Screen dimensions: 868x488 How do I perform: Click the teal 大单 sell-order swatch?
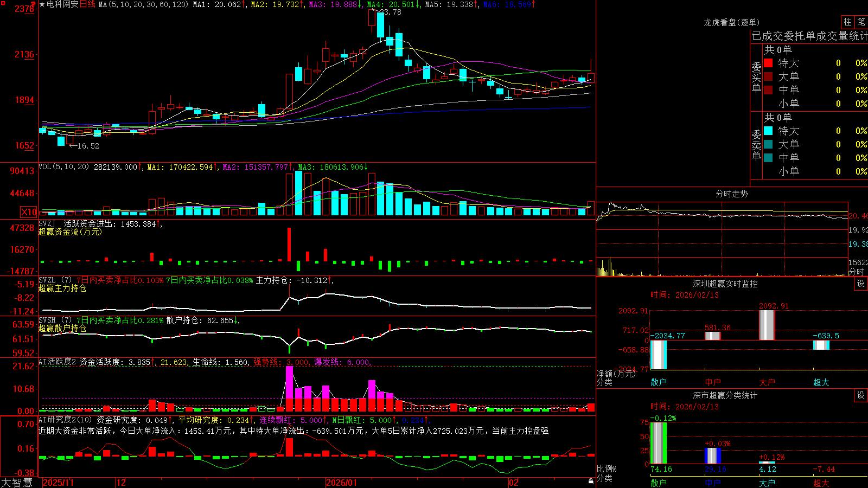pyautogui.click(x=768, y=144)
